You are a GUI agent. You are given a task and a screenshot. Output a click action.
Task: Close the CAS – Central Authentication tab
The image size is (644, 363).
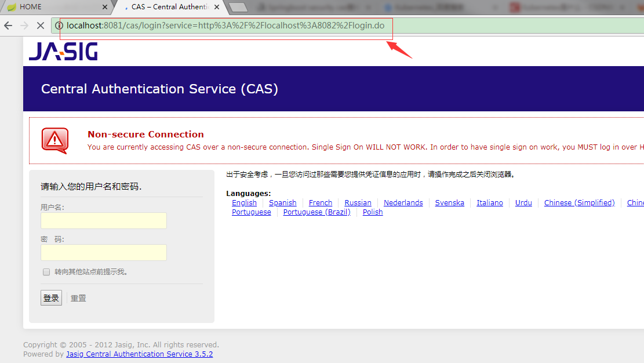click(217, 7)
